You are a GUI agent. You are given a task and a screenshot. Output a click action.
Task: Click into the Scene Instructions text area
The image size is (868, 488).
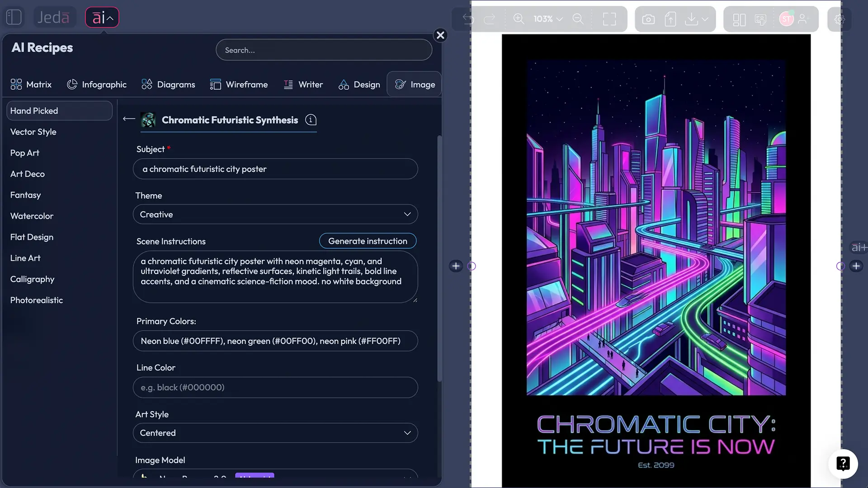(x=275, y=277)
